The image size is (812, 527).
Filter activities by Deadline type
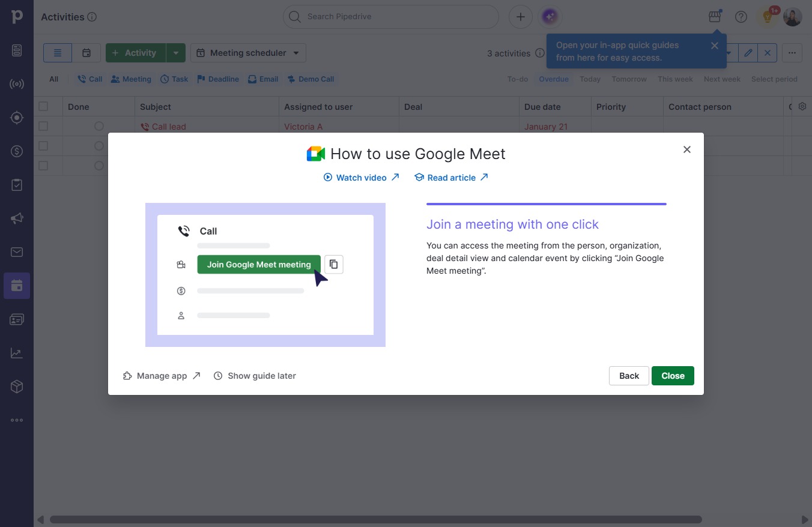coord(218,79)
